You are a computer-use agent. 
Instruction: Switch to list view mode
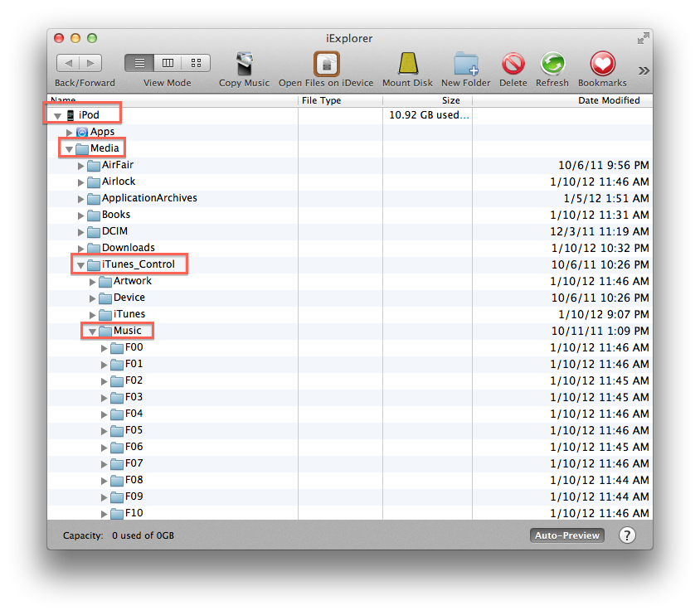[x=139, y=63]
